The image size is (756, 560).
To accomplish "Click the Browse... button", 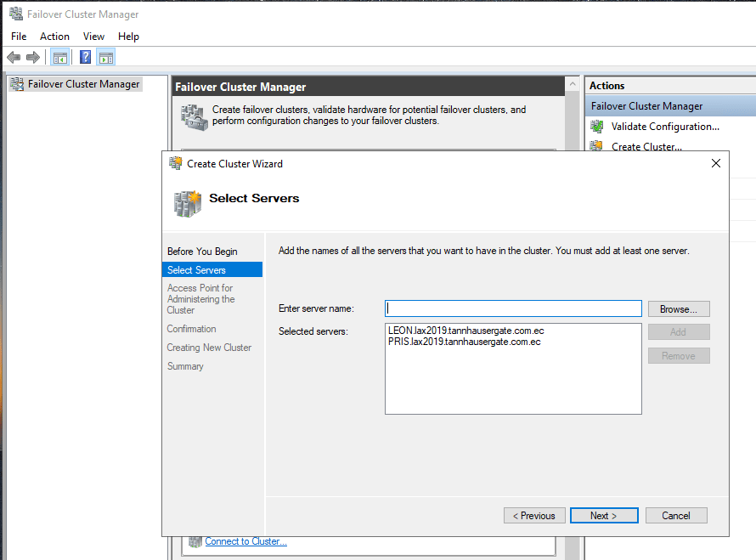I will tap(678, 308).
